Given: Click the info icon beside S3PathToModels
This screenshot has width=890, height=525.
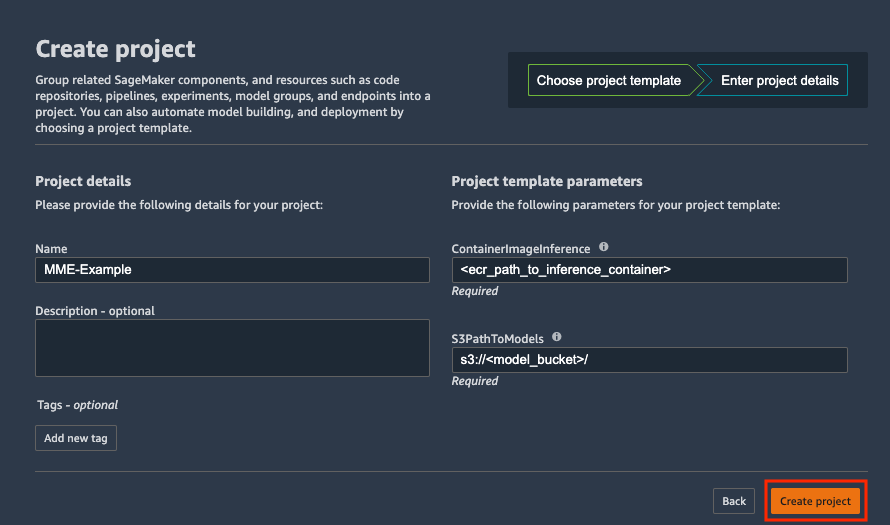Looking at the screenshot, I should pyautogui.click(x=557, y=337).
